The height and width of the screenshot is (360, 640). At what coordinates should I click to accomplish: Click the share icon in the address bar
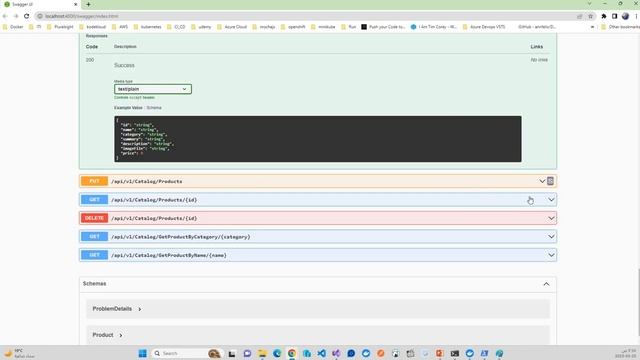pyautogui.click(x=580, y=16)
